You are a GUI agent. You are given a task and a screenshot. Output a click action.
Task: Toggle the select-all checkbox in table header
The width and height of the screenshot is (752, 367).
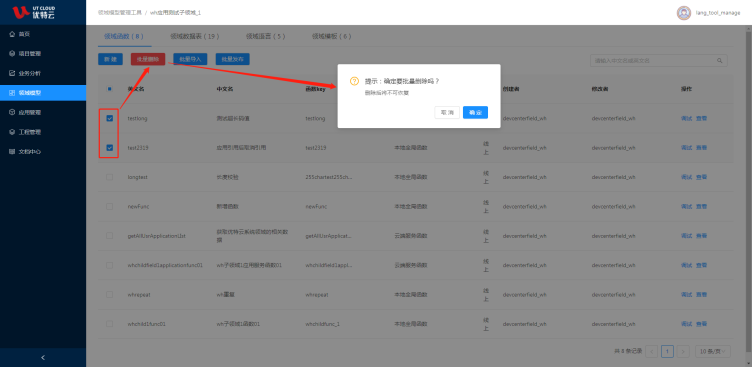pos(109,89)
